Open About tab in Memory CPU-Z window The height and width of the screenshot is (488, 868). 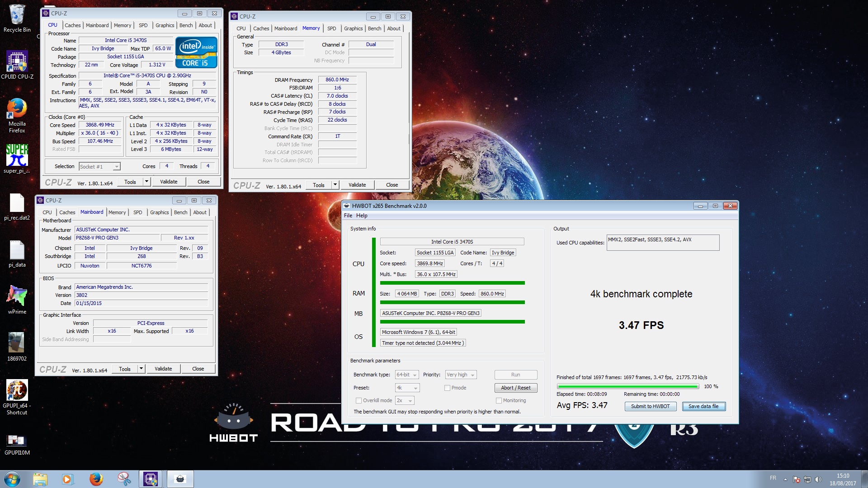[393, 28]
